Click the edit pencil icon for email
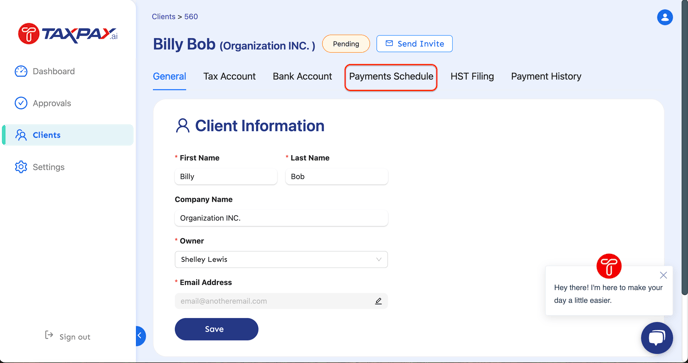Screen dimensions: 688x363 [x=378, y=301]
